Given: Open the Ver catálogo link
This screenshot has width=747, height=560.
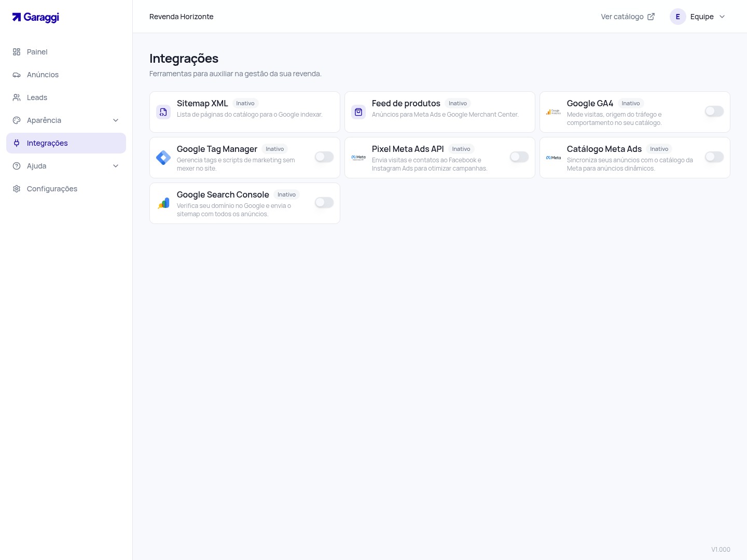Looking at the screenshot, I should (x=628, y=17).
